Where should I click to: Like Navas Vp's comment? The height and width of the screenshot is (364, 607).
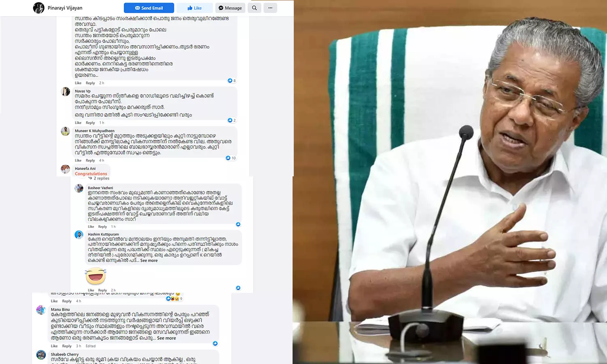(x=78, y=123)
